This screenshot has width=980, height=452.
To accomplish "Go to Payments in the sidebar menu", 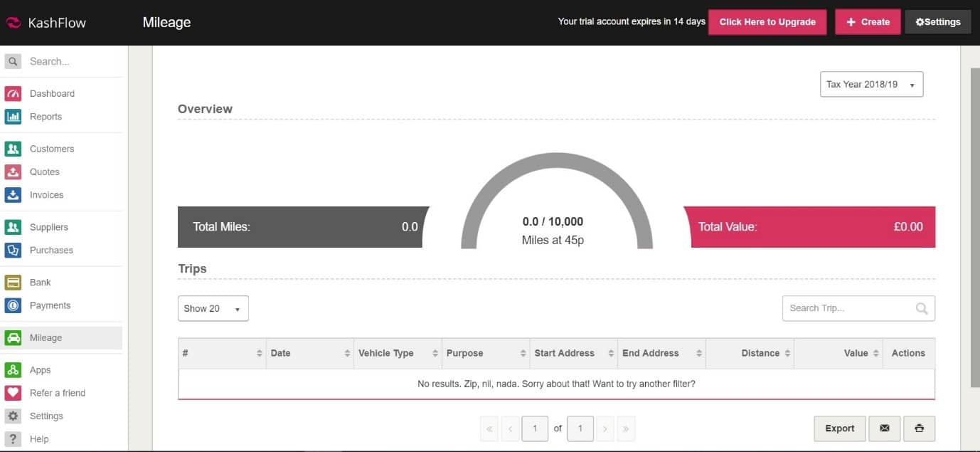I will click(50, 305).
